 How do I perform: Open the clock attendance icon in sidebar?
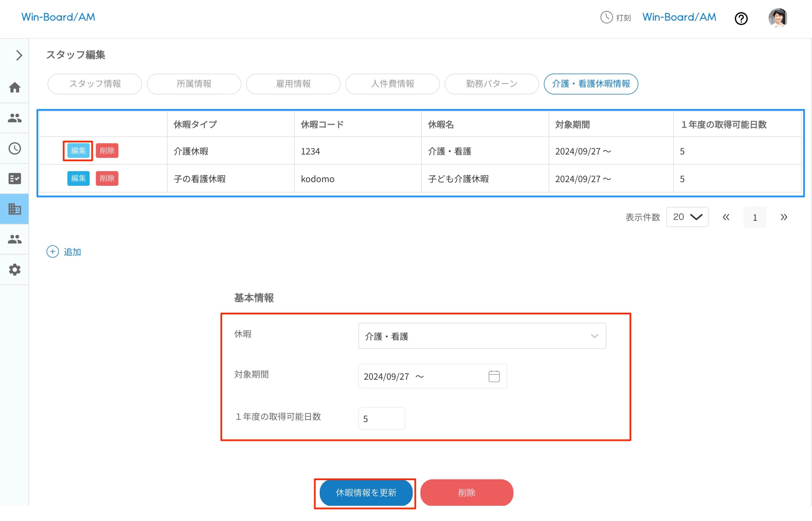[x=15, y=148]
